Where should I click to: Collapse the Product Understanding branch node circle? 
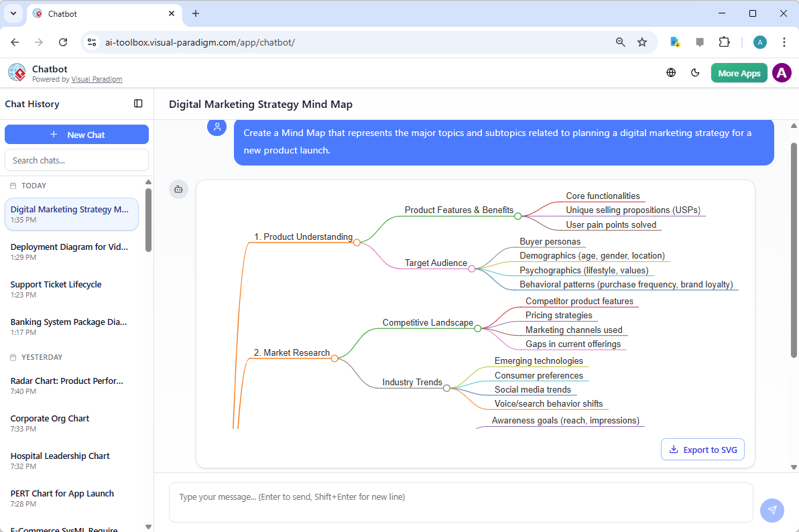pos(357,243)
